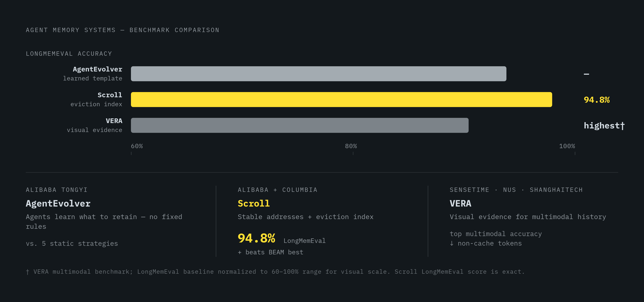Click 'Visual evidence for multimodal history' text

click(528, 217)
